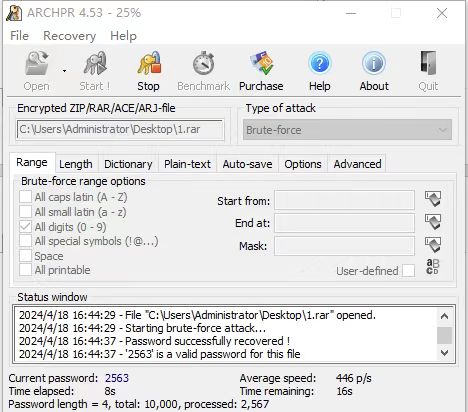Click the encrypted file path field
Image resolution: width=468 pixels, height=412 pixels.
point(120,129)
